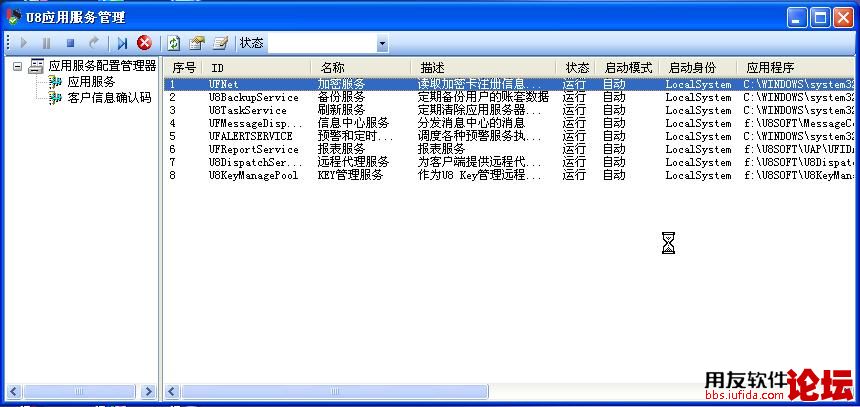
Task: Click the 加密服务 name cell
Action: click(341, 84)
